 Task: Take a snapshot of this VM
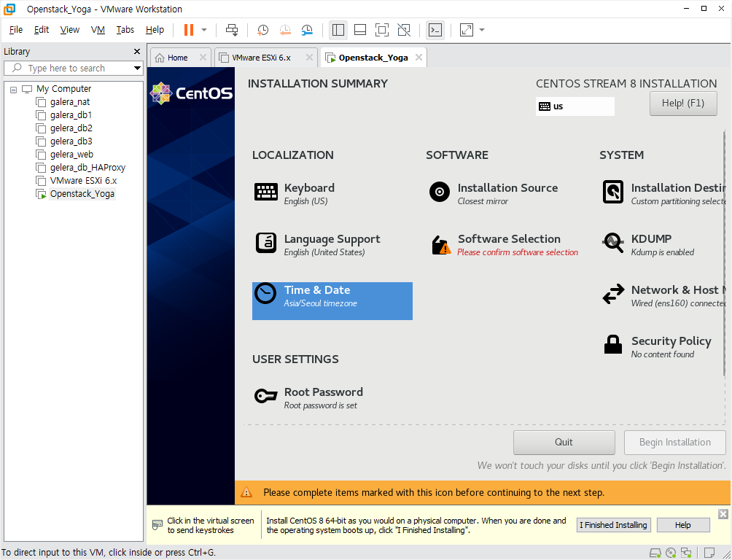coord(262,30)
